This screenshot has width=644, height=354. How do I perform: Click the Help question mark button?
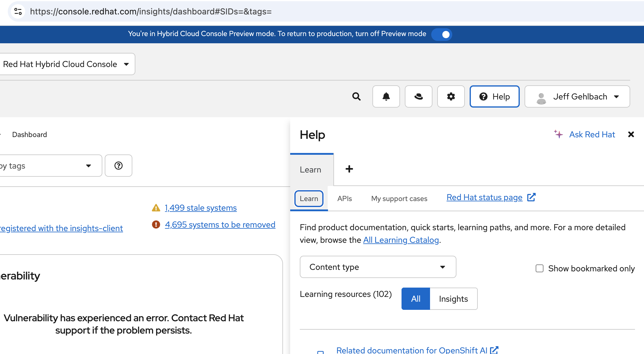[494, 96]
